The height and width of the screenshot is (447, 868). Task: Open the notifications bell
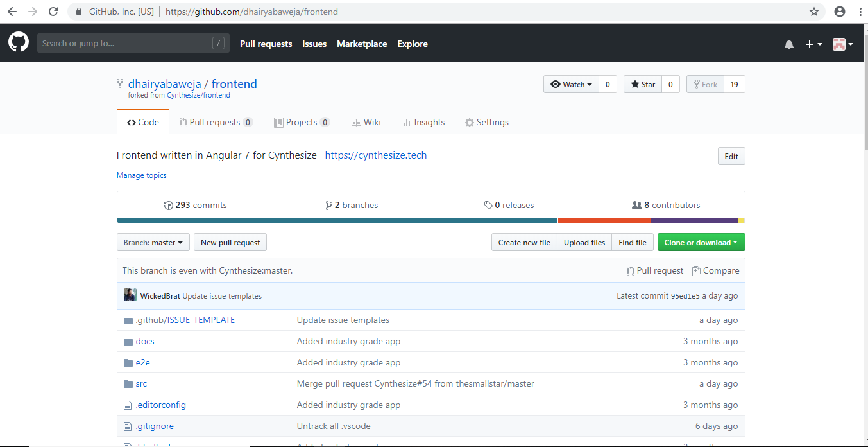[789, 44]
